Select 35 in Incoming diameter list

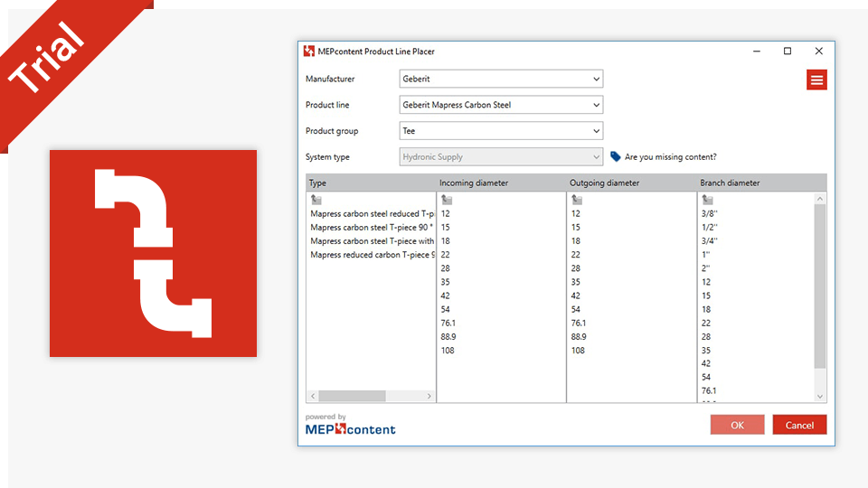tap(445, 282)
